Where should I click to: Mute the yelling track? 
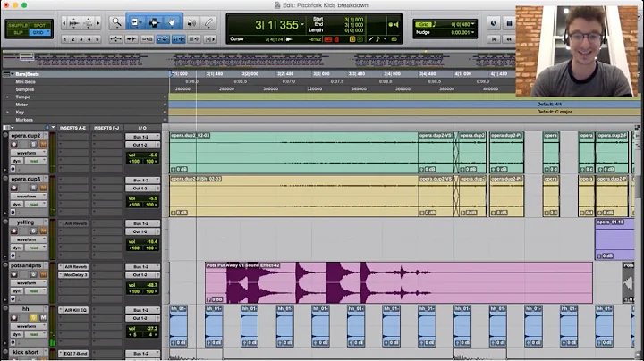point(43,231)
